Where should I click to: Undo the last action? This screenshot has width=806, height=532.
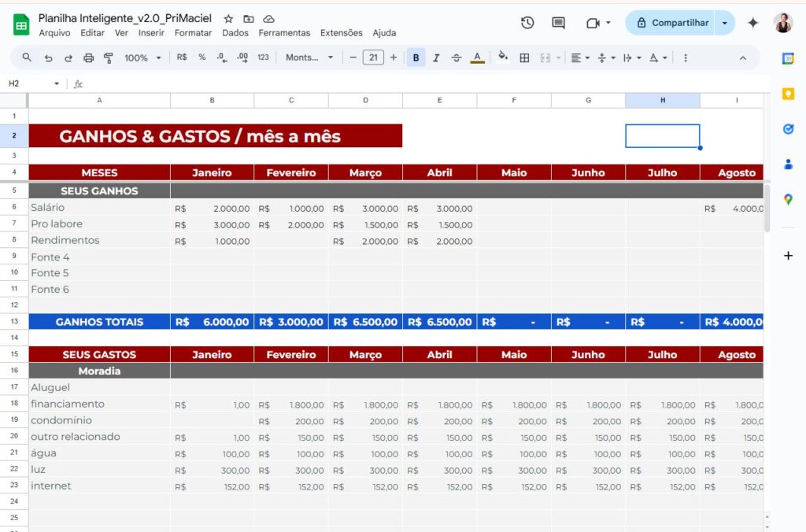coord(48,58)
